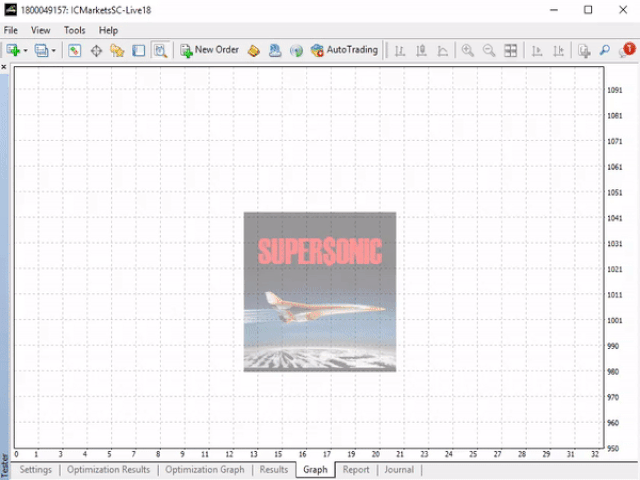Switch to the Results tab
The height and width of the screenshot is (480, 640).
tap(274, 470)
